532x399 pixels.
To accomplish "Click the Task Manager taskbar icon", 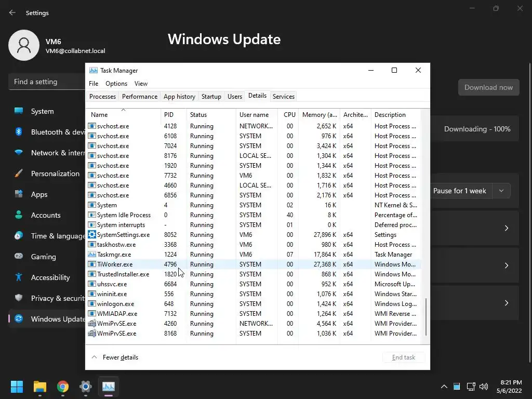I will pyautogui.click(x=109, y=387).
